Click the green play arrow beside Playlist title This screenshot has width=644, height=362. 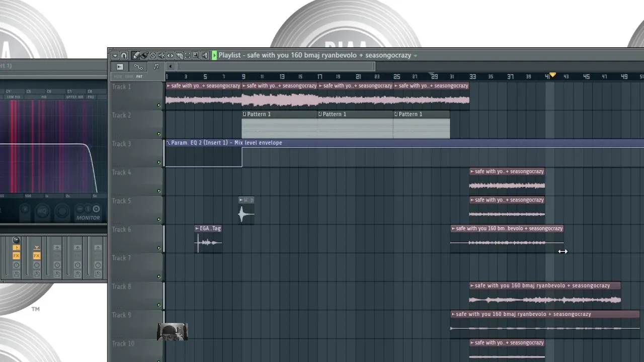(x=214, y=55)
